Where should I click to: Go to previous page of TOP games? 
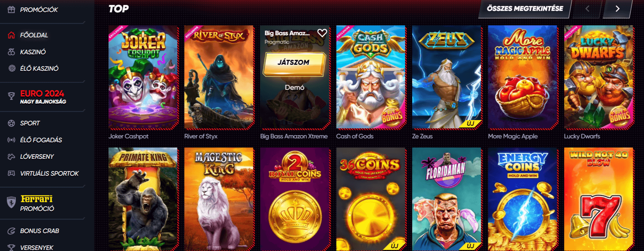(x=587, y=9)
